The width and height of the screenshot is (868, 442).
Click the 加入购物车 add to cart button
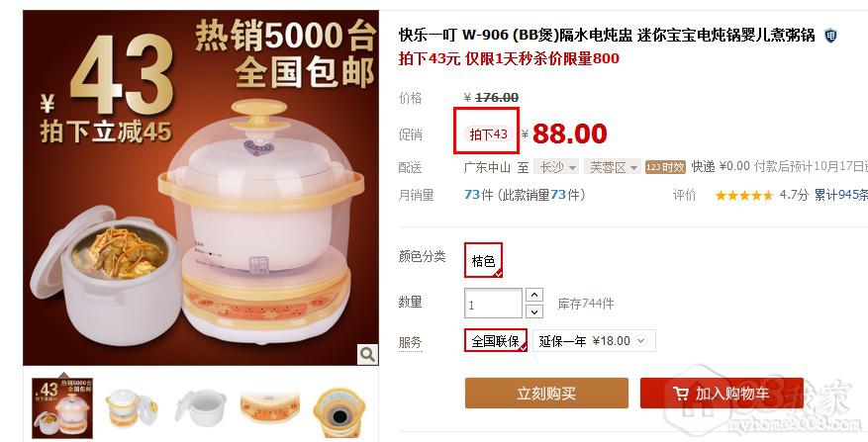722,394
